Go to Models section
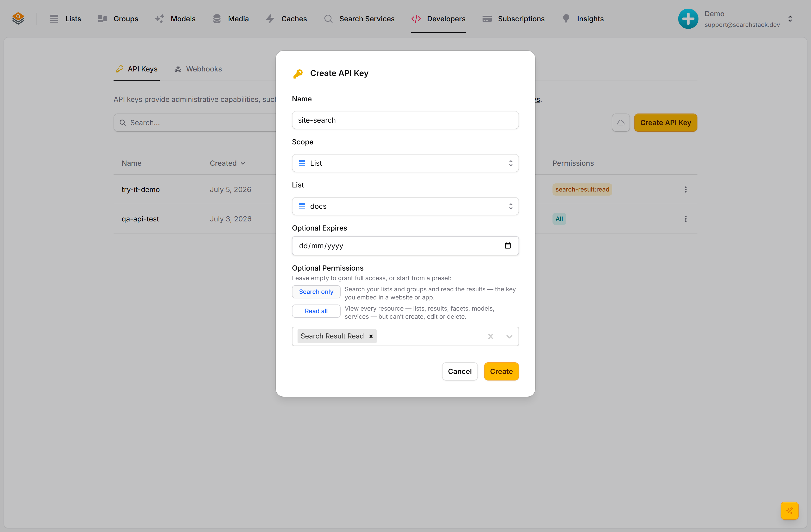Viewport: 811px width, 532px height. (x=175, y=19)
